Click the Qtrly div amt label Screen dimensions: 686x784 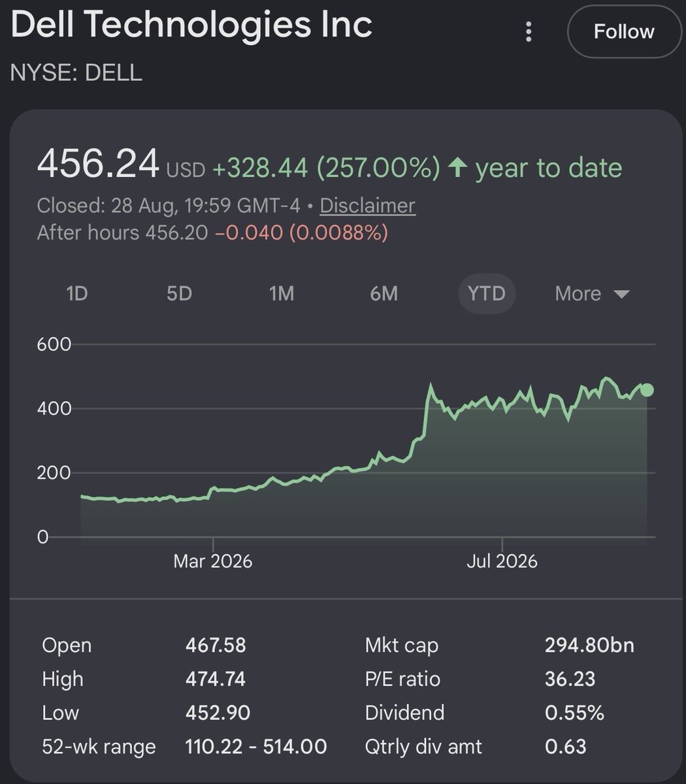pos(423,747)
